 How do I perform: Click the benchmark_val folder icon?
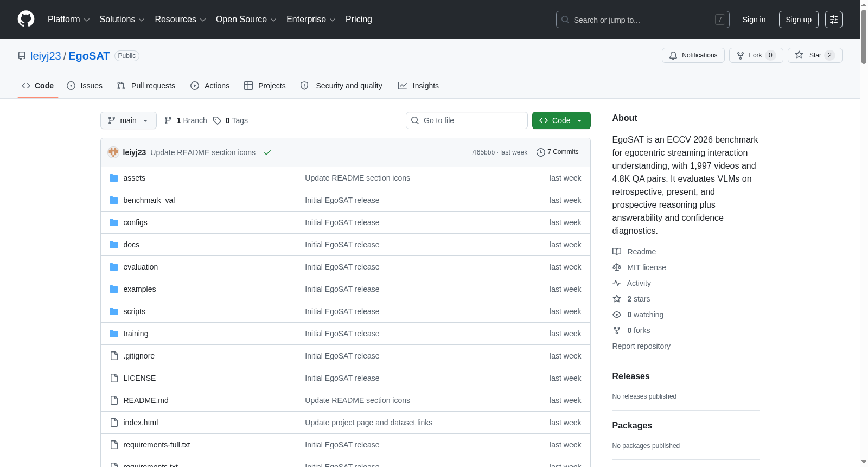click(x=114, y=200)
